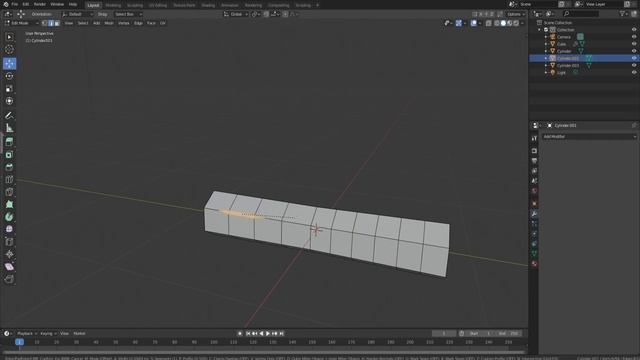640x360 pixels.
Task: Select the Extrude Region tool
Action: [9, 142]
